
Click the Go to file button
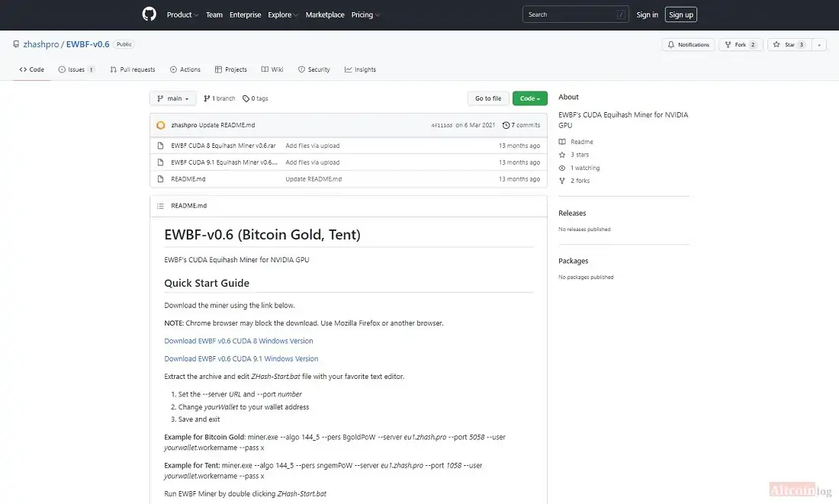tap(488, 98)
